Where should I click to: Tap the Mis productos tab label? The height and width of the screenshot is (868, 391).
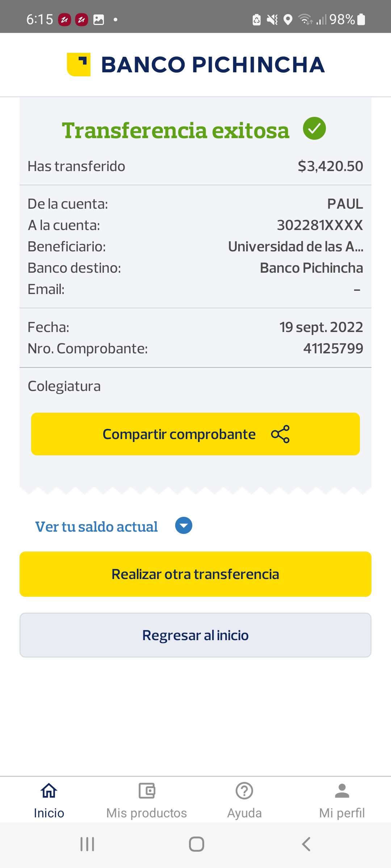pyautogui.click(x=147, y=813)
